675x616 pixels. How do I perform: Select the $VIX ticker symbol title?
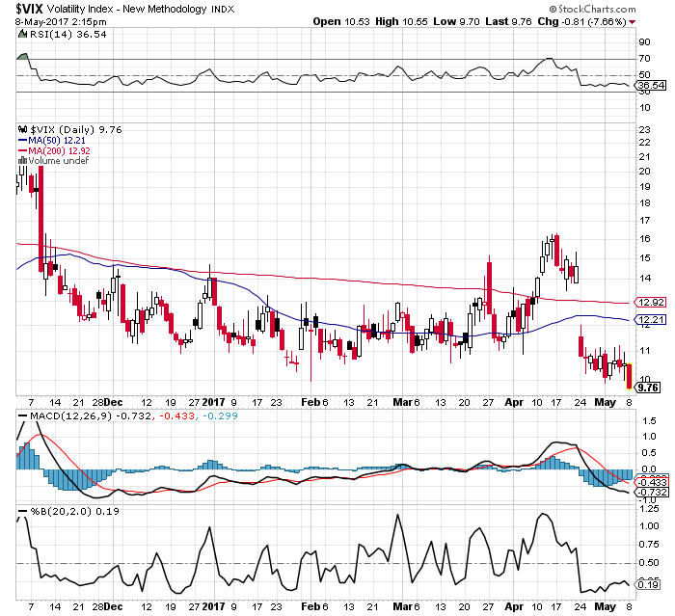[29, 9]
